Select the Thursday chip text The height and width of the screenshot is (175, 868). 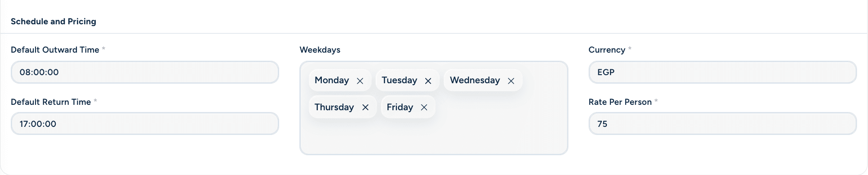point(334,107)
